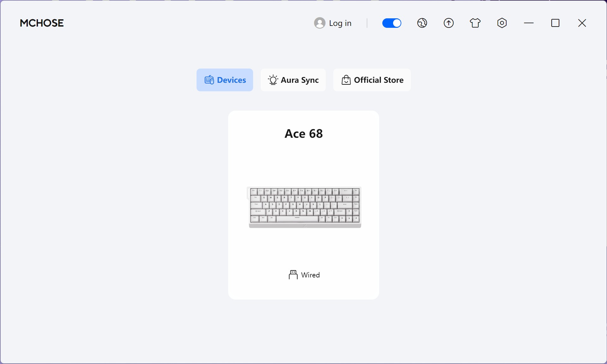Viewport: 607px width, 364px height.
Task: Open the Devices tab
Action: pos(225,80)
